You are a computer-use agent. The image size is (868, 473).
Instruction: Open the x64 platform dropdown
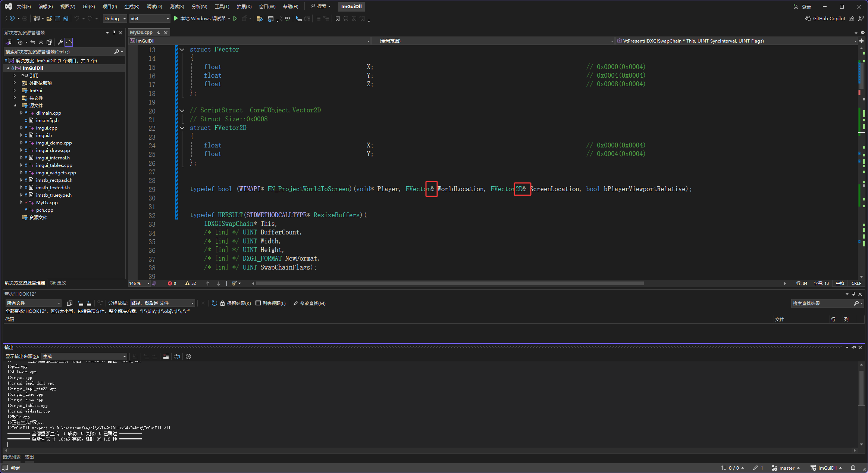149,19
